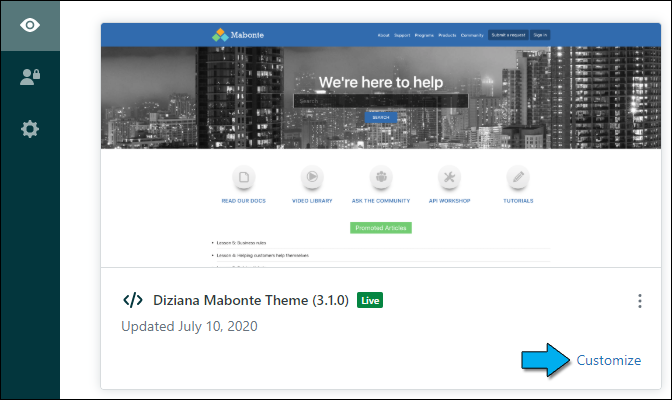Click the Customize link
This screenshot has height=400, width=672.
(609, 360)
